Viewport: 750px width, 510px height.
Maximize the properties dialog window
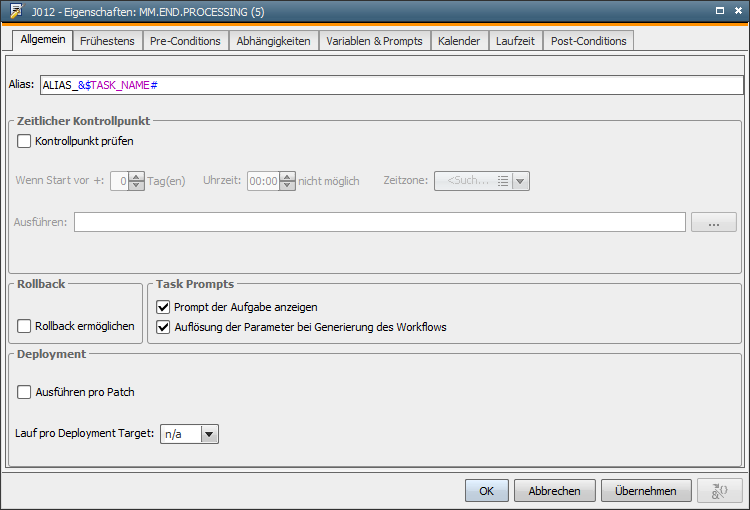(x=719, y=10)
